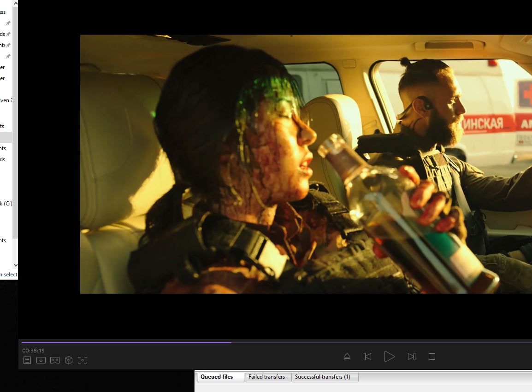The height and width of the screenshot is (392, 532).
Task: Select Successful transfers (1) tab
Action: (x=323, y=377)
